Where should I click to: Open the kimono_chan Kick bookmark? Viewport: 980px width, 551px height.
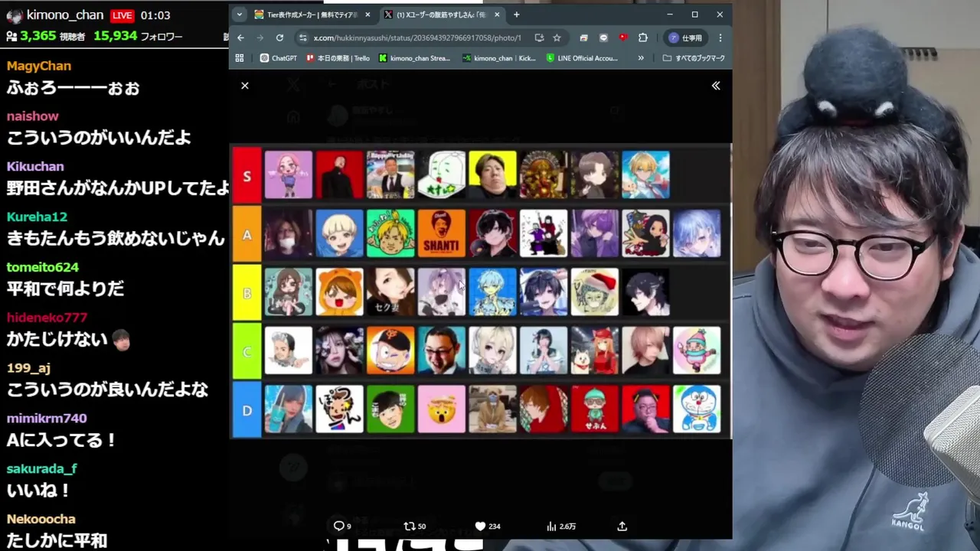click(499, 58)
